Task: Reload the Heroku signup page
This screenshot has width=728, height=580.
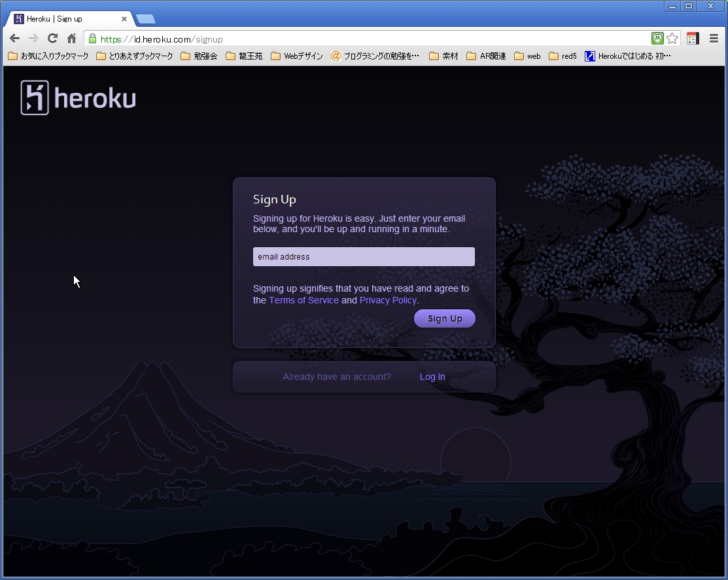Action: 52,39
